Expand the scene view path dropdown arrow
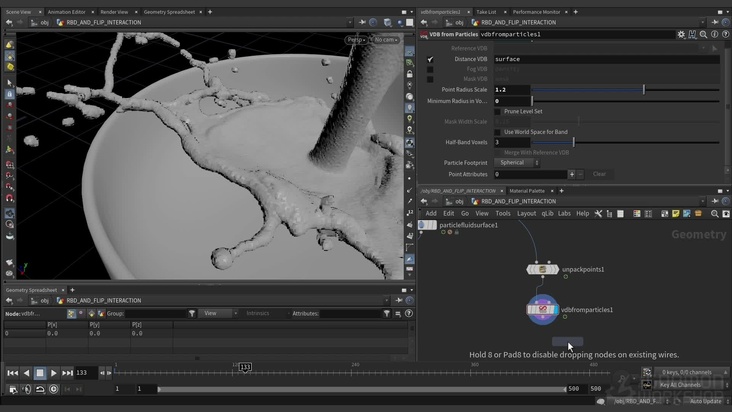 (x=350, y=22)
